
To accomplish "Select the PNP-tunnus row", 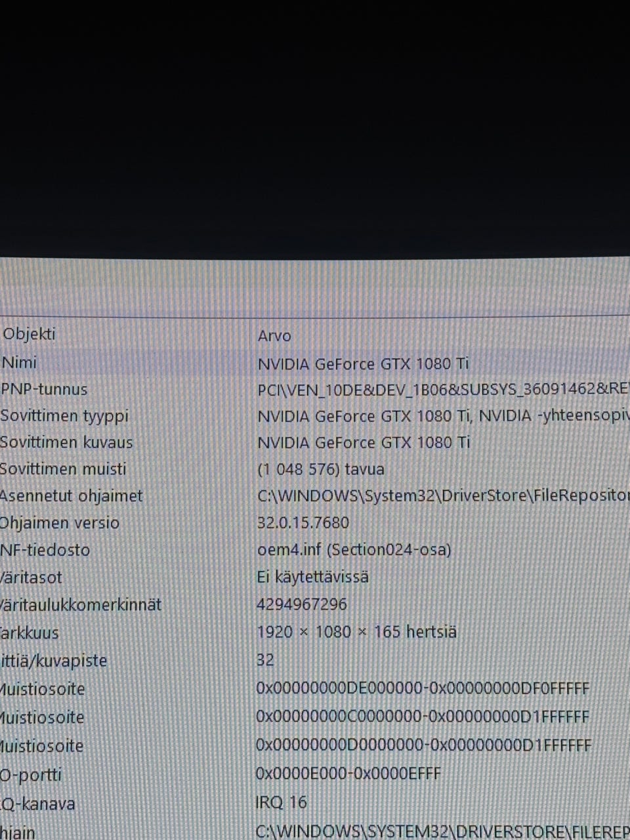I will (x=315, y=389).
